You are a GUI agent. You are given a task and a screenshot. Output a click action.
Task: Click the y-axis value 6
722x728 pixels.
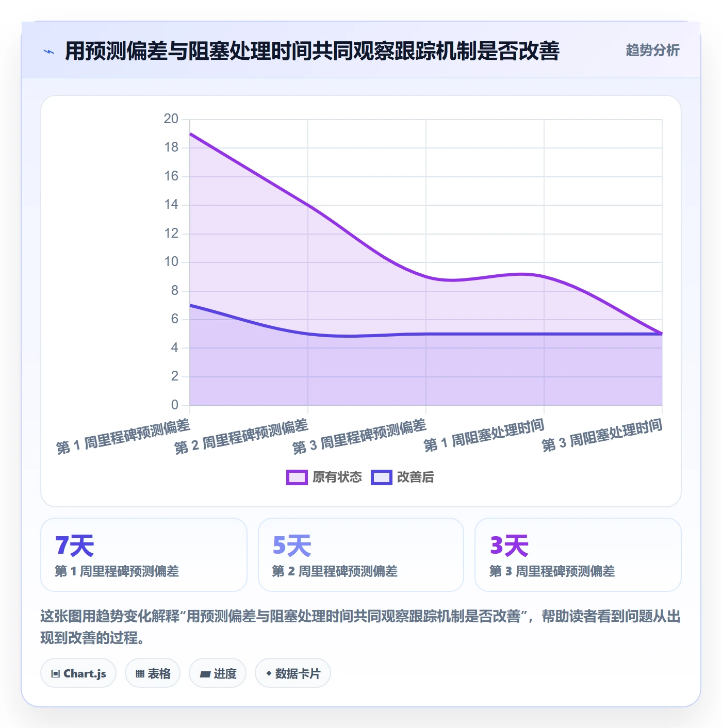[175, 319]
